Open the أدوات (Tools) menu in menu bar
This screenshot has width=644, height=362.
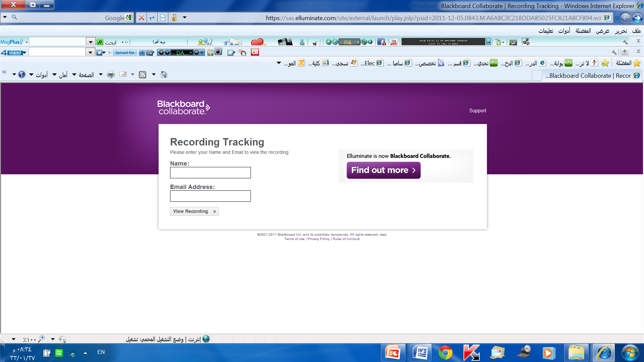click(564, 31)
